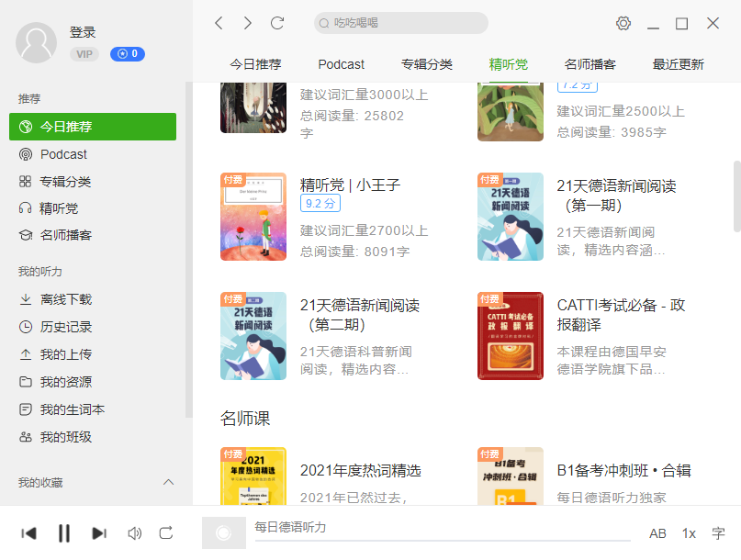Open settings gear icon
741x560 pixels.
[x=623, y=23]
